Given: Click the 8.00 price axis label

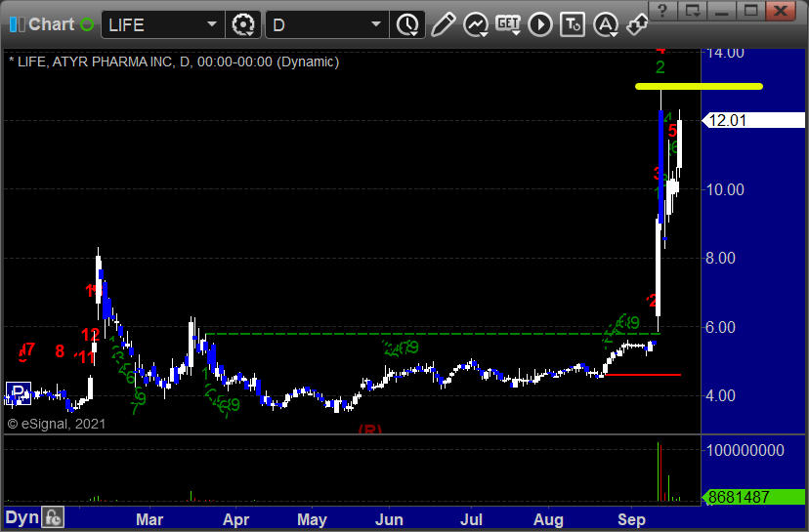Looking at the screenshot, I should point(720,259).
